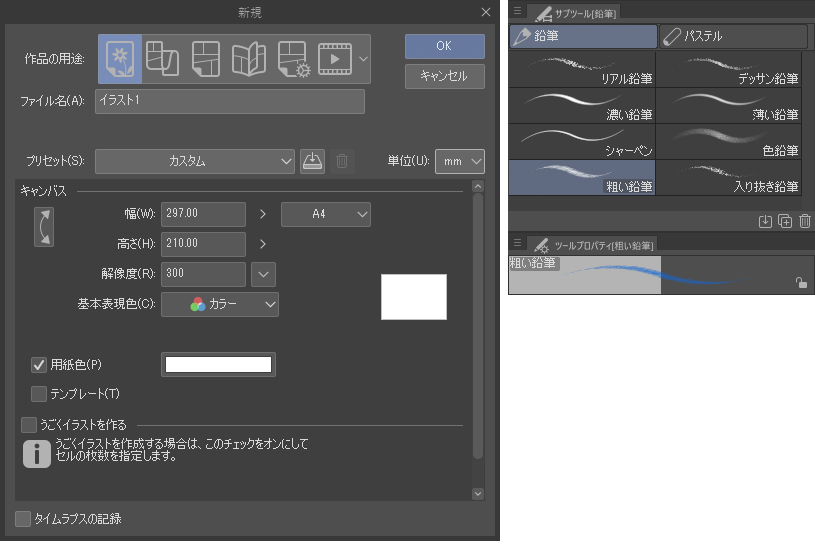The image size is (815, 546).
Task: Select the Illustration purpose icon
Action: pos(120,59)
